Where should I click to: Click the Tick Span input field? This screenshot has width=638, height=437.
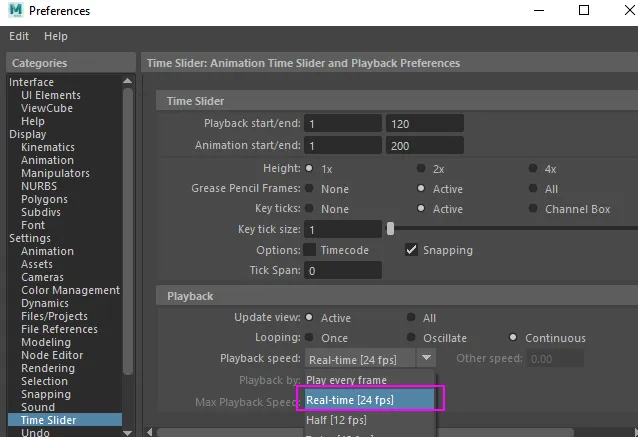tap(343, 270)
